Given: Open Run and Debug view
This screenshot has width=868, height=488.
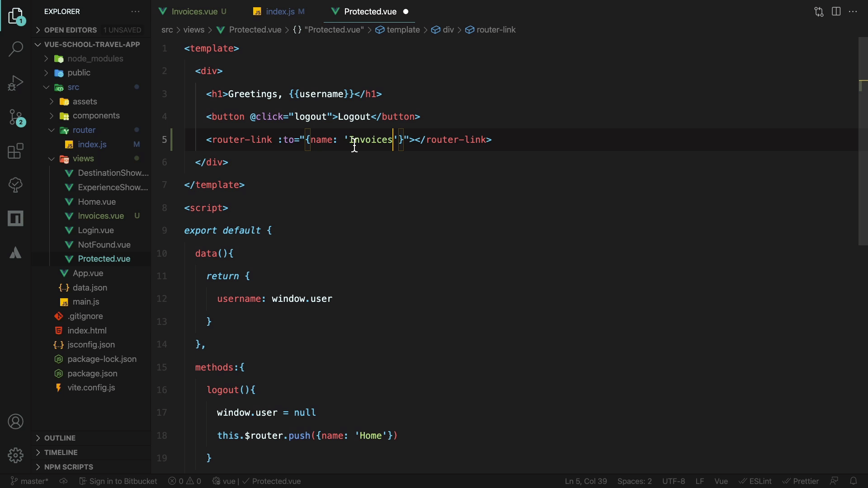Looking at the screenshot, I should click(x=16, y=83).
